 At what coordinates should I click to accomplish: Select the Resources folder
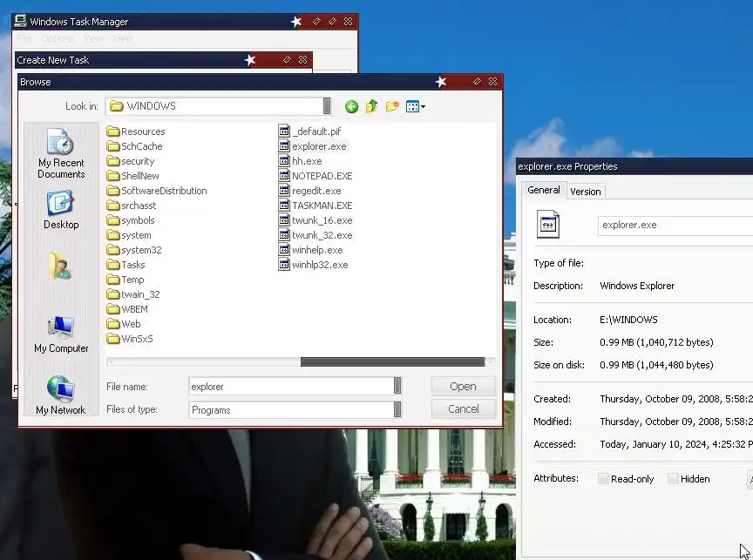coord(136,132)
